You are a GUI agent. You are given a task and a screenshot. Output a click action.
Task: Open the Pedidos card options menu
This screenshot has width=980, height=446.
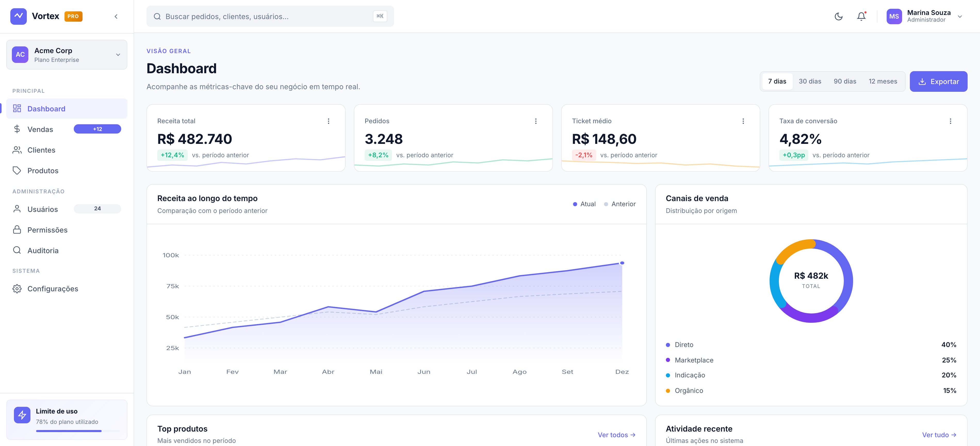tap(536, 121)
